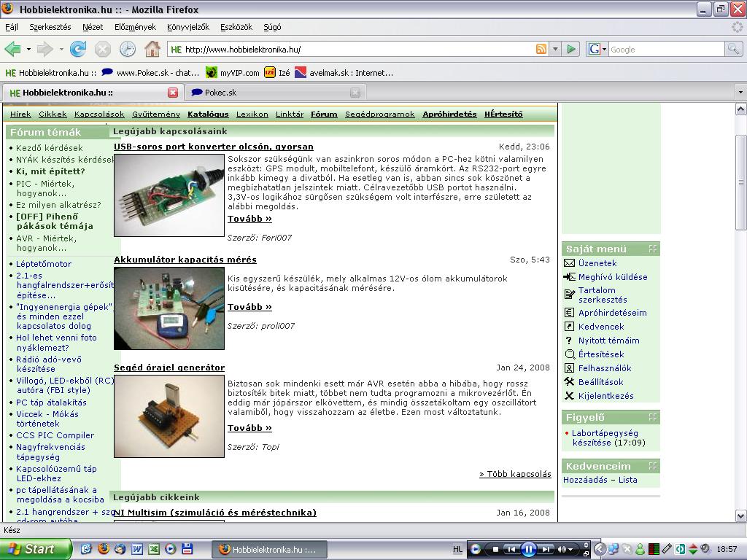Expand the address bar URL dropdown
747x560 pixels.
pos(555,49)
